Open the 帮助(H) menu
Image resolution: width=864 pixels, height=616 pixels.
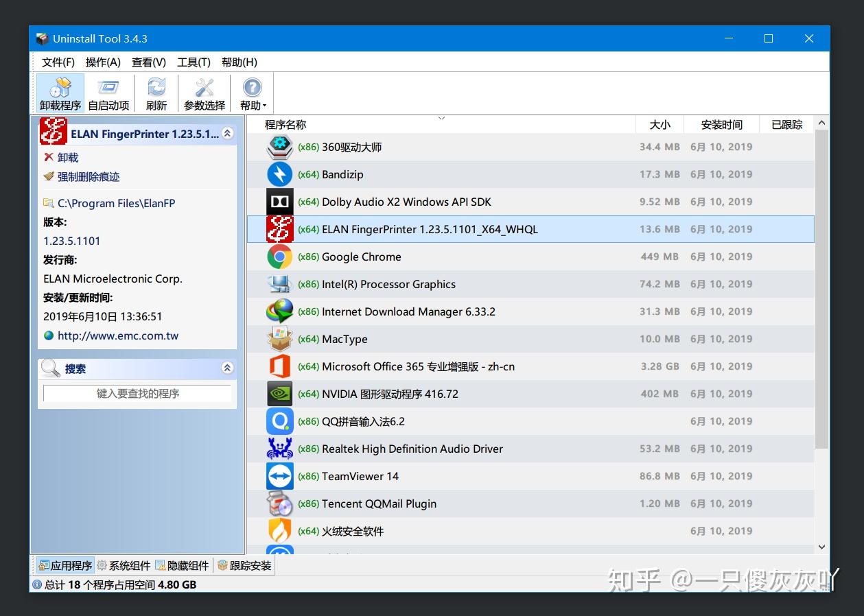240,62
